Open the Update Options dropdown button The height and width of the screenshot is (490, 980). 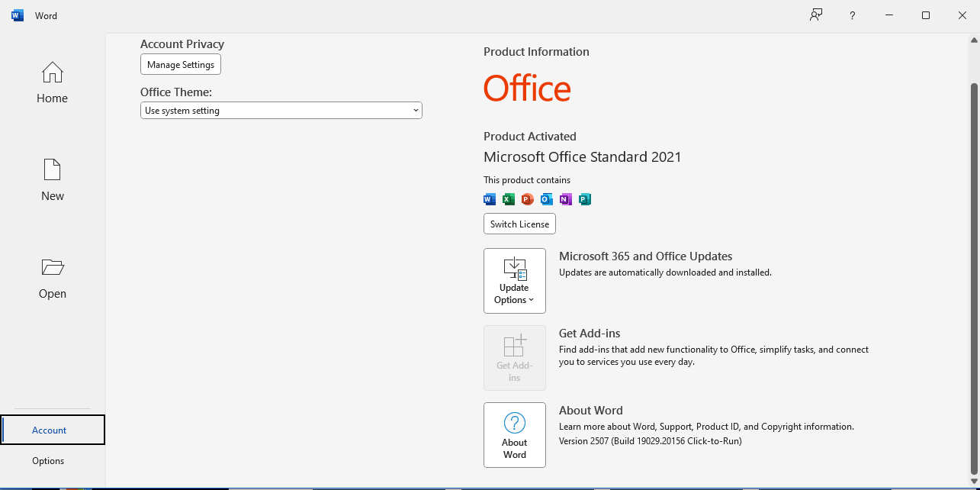coord(515,281)
